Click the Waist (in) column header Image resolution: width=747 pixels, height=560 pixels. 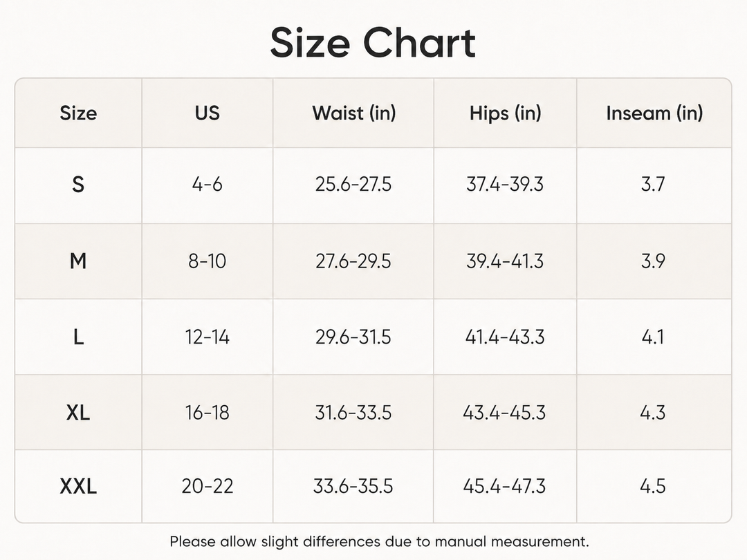pos(354,113)
